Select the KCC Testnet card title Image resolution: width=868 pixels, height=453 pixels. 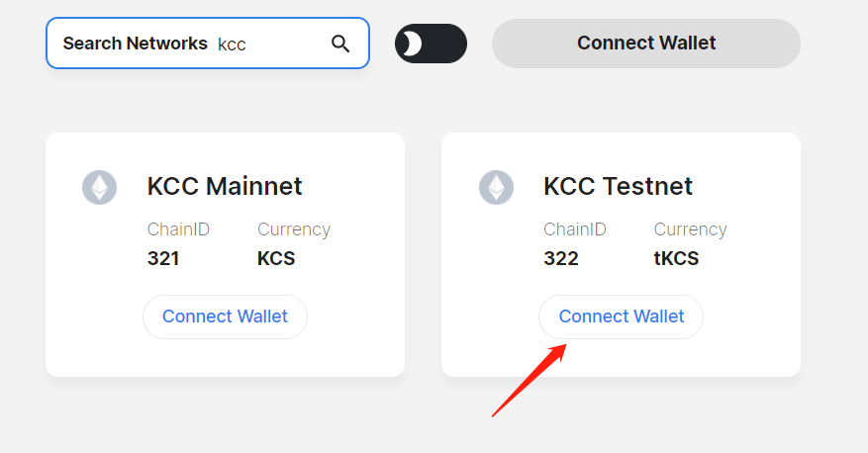pos(618,186)
